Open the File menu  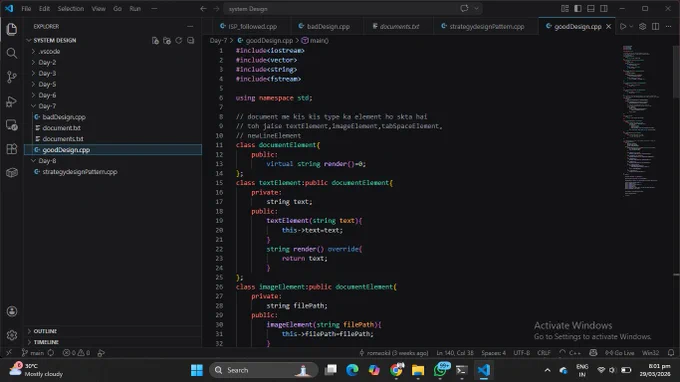tap(26, 9)
